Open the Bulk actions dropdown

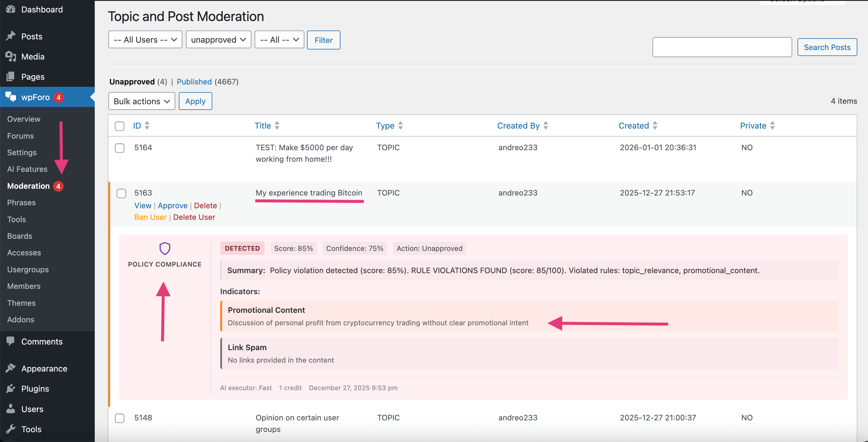pyautogui.click(x=142, y=101)
